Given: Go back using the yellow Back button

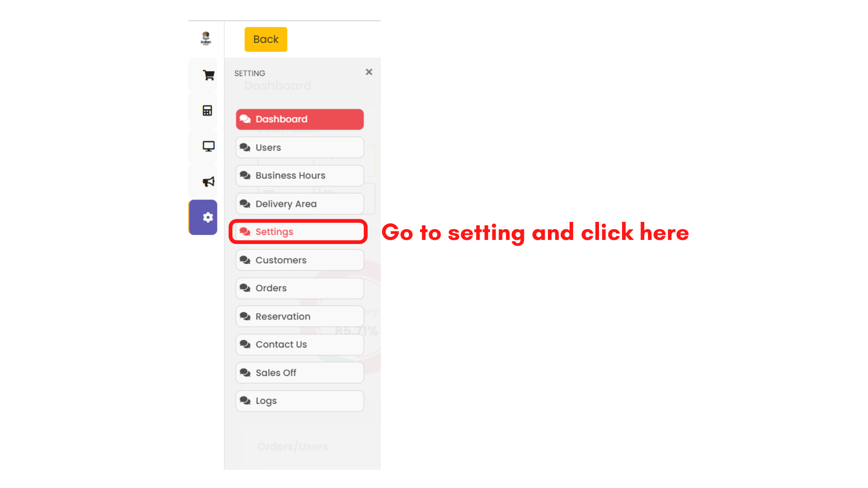Looking at the screenshot, I should [x=266, y=39].
